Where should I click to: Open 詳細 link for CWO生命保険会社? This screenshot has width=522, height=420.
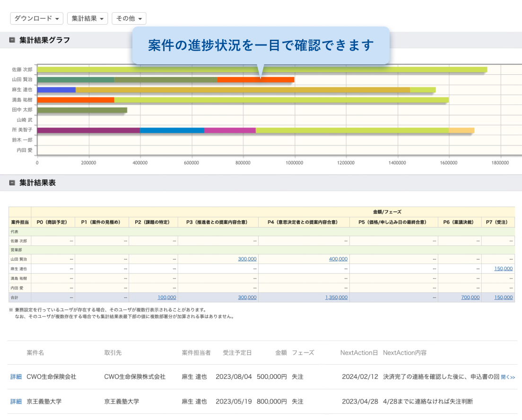click(x=16, y=376)
